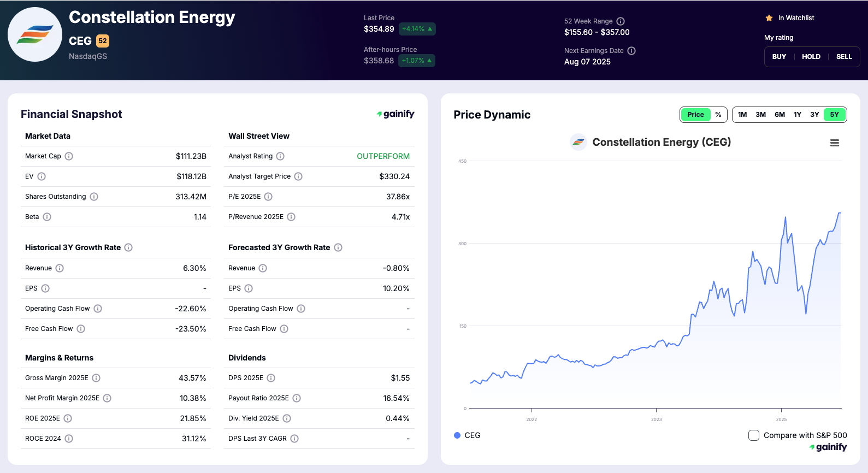Click info icon beside historical EPS

45,288
